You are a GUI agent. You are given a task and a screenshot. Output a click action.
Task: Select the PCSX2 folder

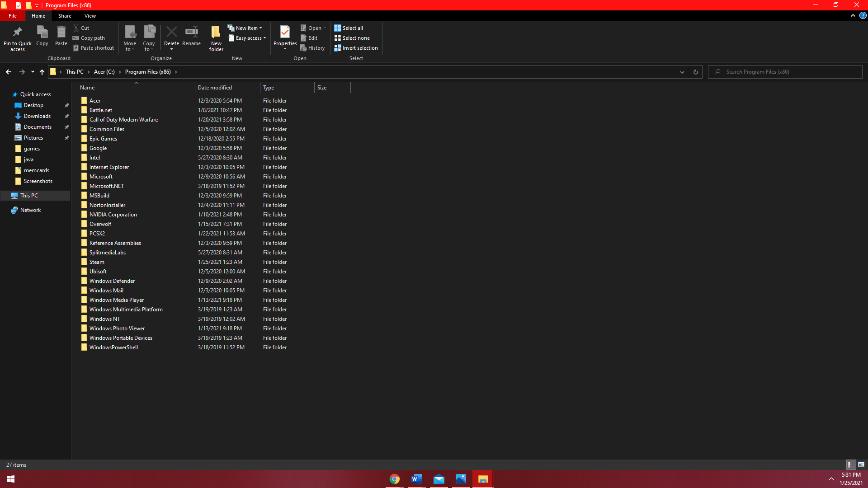pyautogui.click(x=97, y=234)
